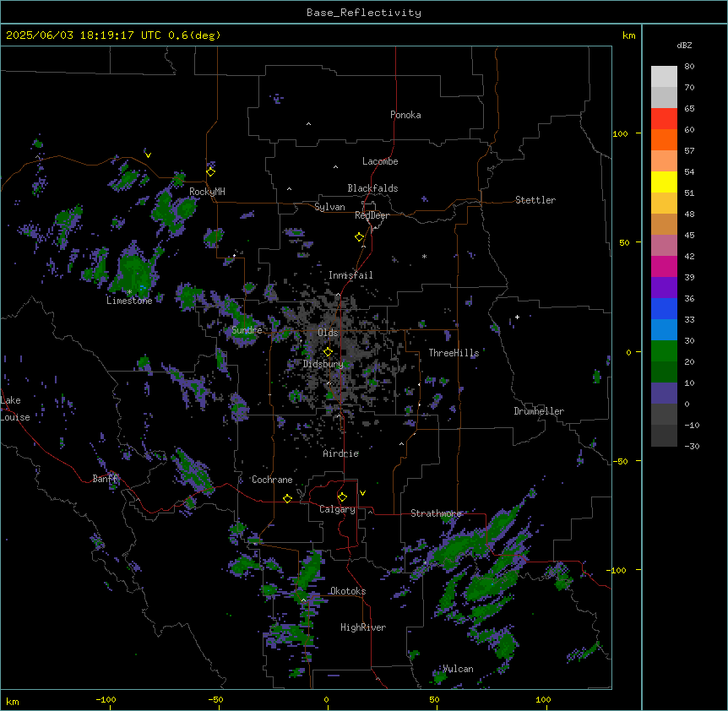Image resolution: width=728 pixels, height=711 pixels.
Task: Click the Limestone label
Action: 129,301
